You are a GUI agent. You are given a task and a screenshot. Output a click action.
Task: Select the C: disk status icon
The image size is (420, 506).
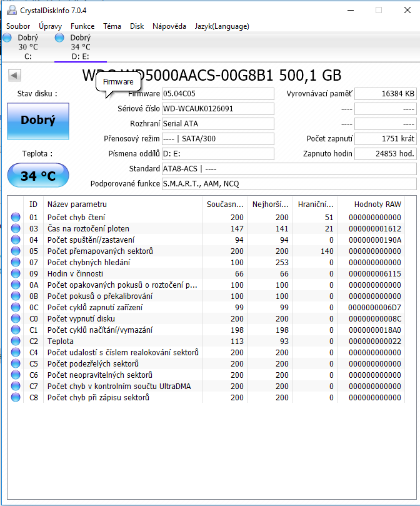click(7, 38)
